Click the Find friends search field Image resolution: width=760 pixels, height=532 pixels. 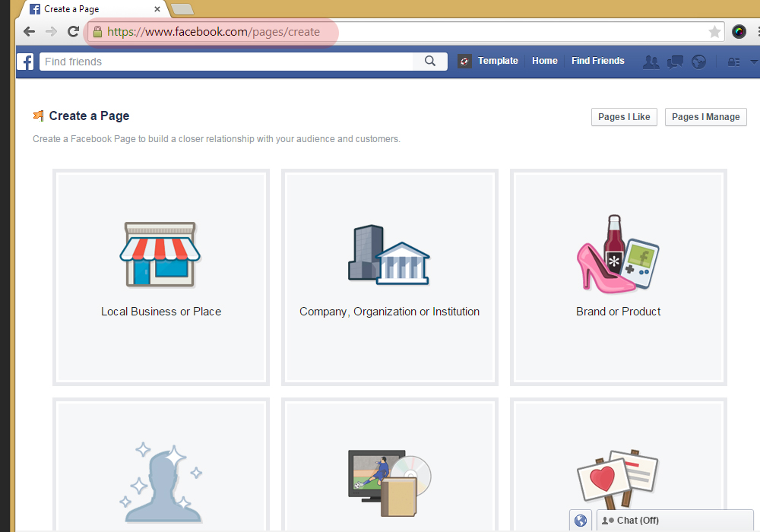226,62
